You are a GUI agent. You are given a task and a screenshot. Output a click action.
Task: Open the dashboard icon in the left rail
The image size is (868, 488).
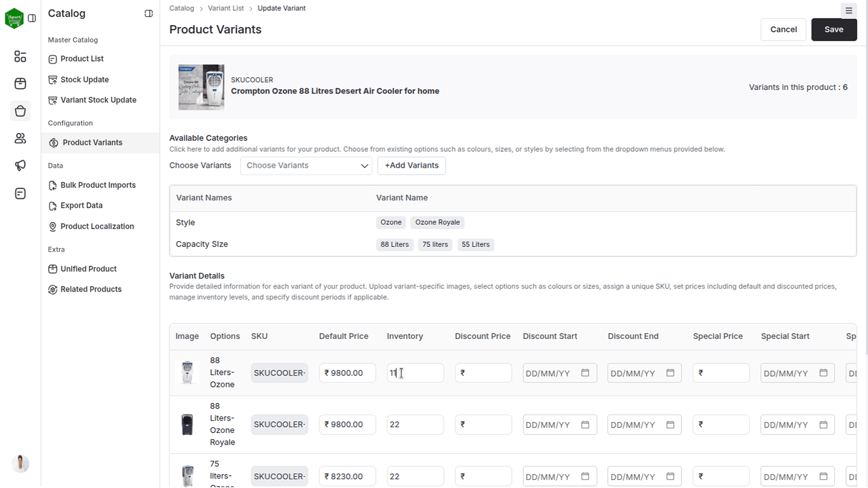(x=20, y=57)
